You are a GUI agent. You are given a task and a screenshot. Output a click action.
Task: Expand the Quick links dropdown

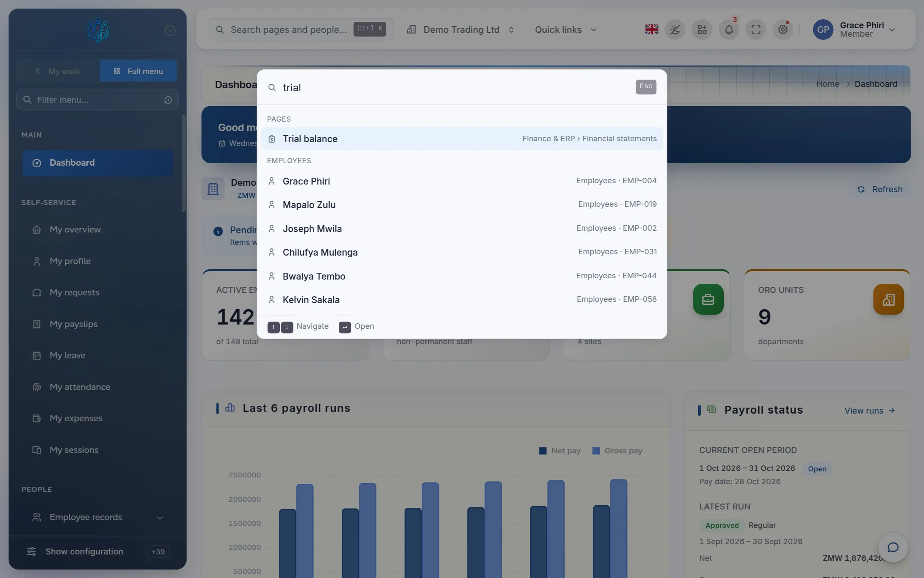(566, 30)
